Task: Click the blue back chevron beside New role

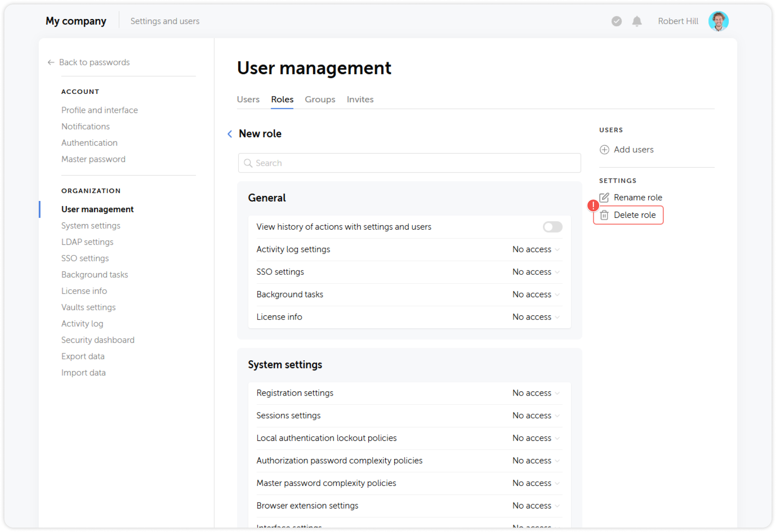Action: coord(230,134)
